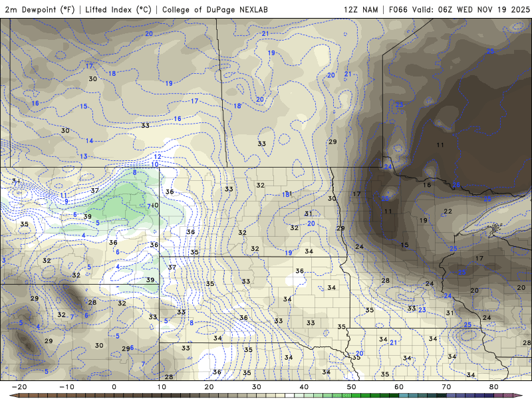Click the colorbar tick label "70"
The image size is (532, 399).
coord(446,387)
